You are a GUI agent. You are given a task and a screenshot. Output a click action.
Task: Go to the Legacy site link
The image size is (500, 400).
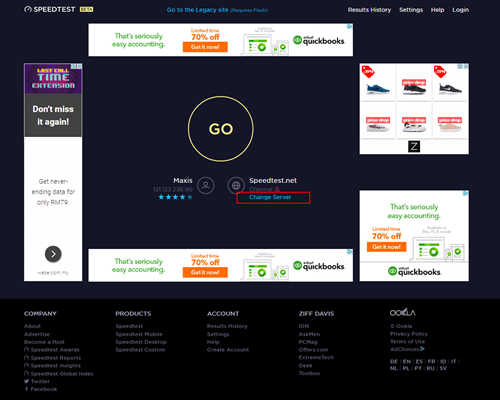(x=197, y=10)
